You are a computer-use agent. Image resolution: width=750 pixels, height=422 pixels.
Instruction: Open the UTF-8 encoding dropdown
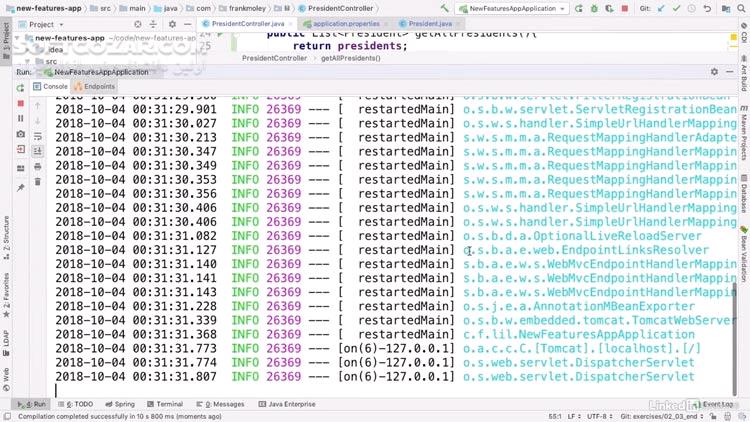[599, 417]
